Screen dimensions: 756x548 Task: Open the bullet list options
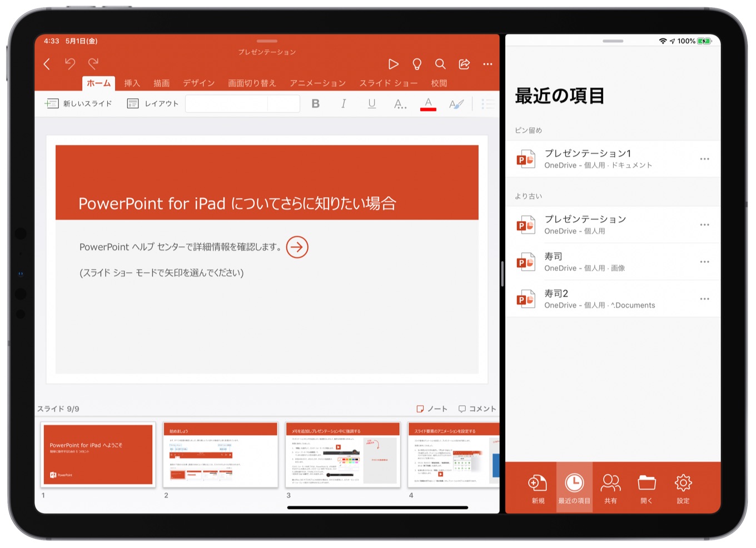point(488,103)
